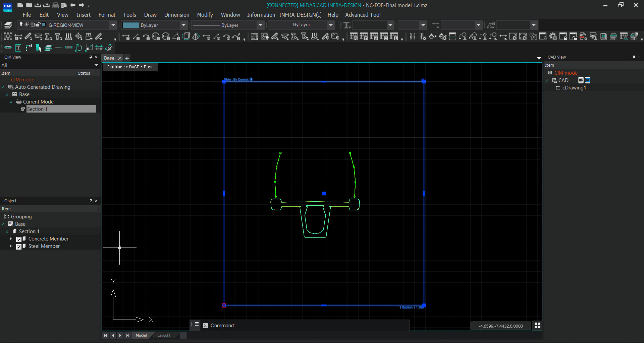Toggle the grid display button in status bar

tap(537, 326)
